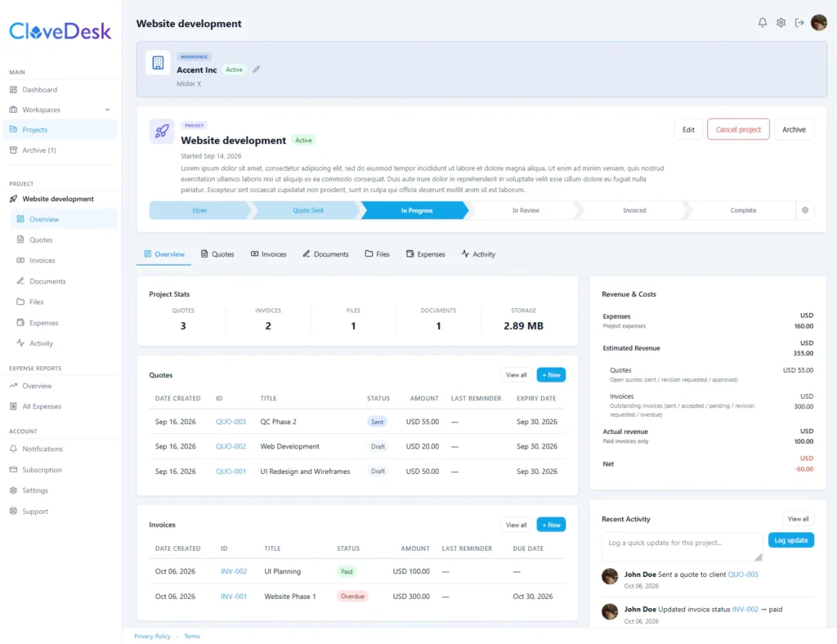Click the Cancel project button
Screen dimensions: 837x644
738,130
